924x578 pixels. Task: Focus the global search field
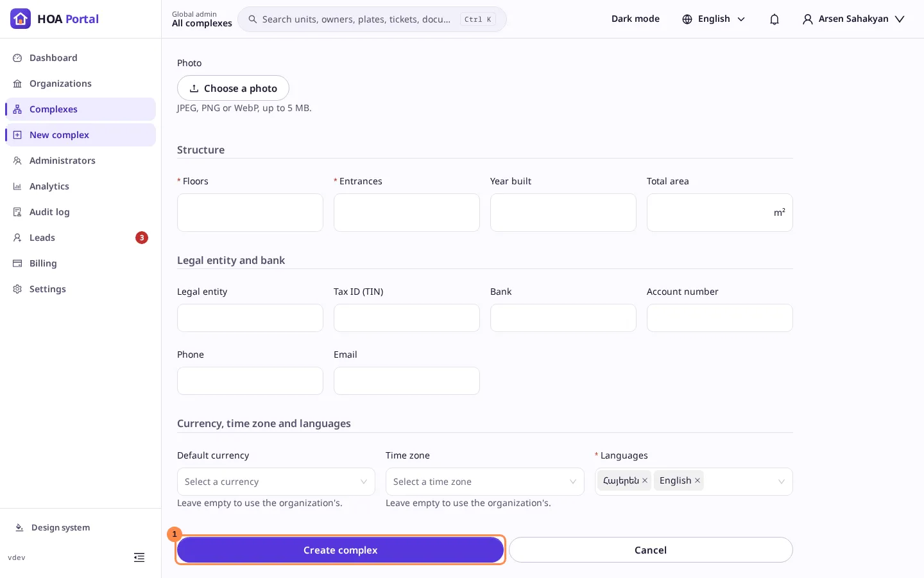372,19
